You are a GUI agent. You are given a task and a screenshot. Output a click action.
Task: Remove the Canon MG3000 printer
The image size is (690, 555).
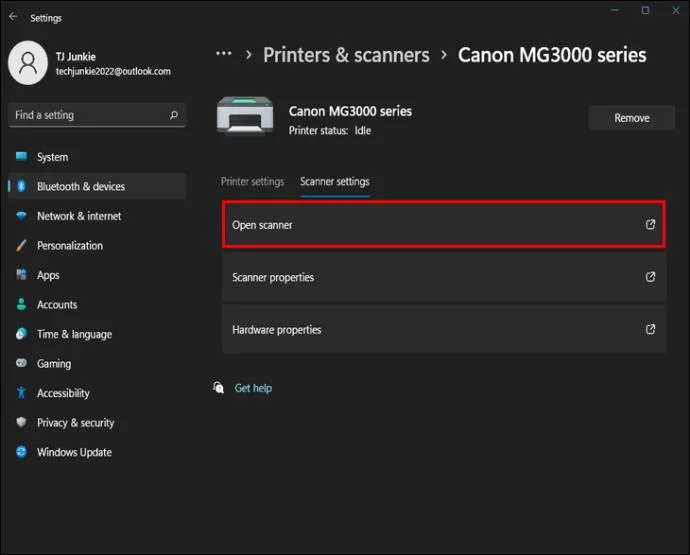[631, 118]
